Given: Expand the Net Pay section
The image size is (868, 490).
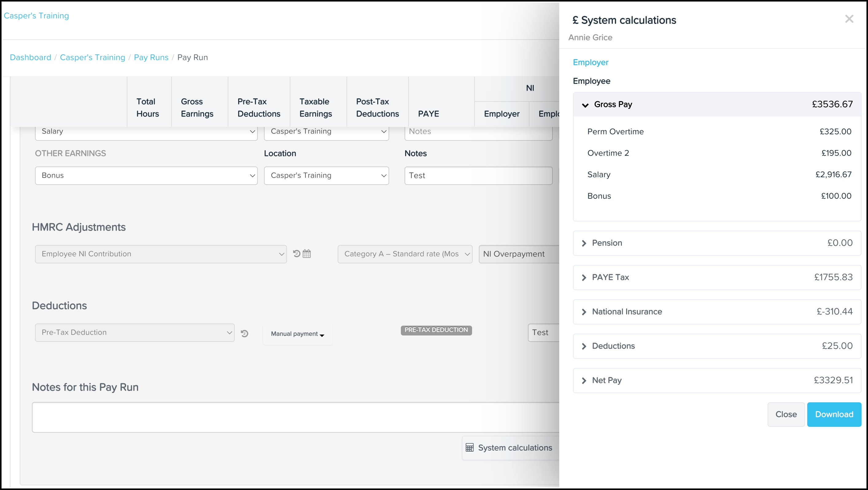Looking at the screenshot, I should tap(717, 380).
